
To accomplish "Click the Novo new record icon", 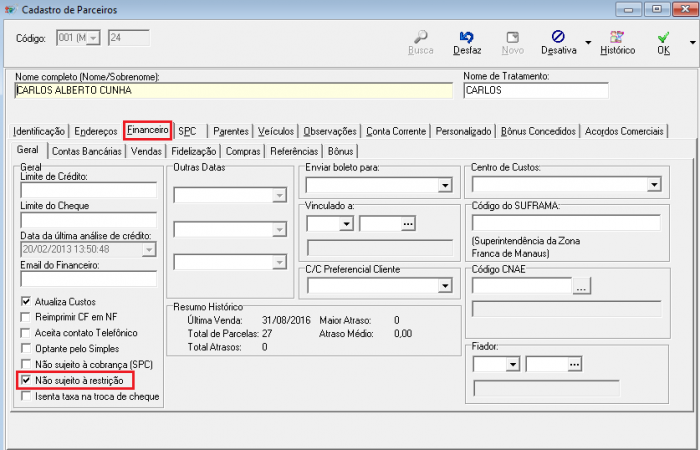I will point(512,38).
